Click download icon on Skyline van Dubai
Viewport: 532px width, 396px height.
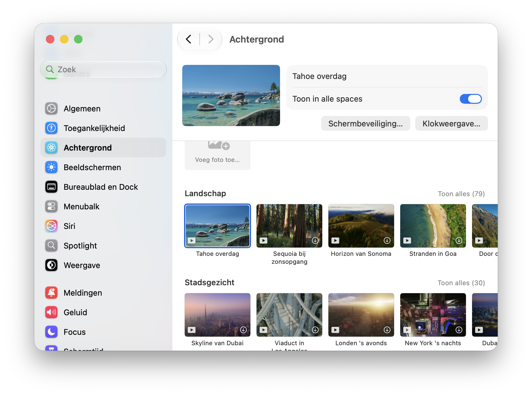[243, 330]
